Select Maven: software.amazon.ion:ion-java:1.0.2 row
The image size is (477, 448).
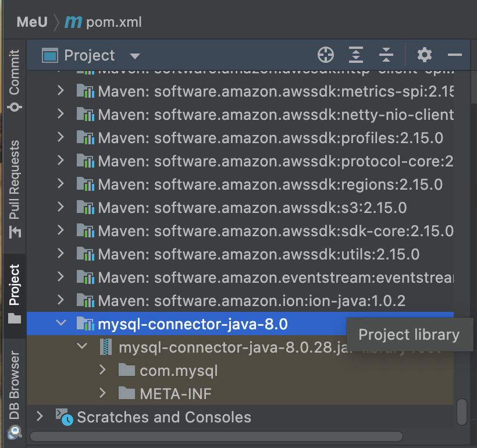[x=240, y=301]
